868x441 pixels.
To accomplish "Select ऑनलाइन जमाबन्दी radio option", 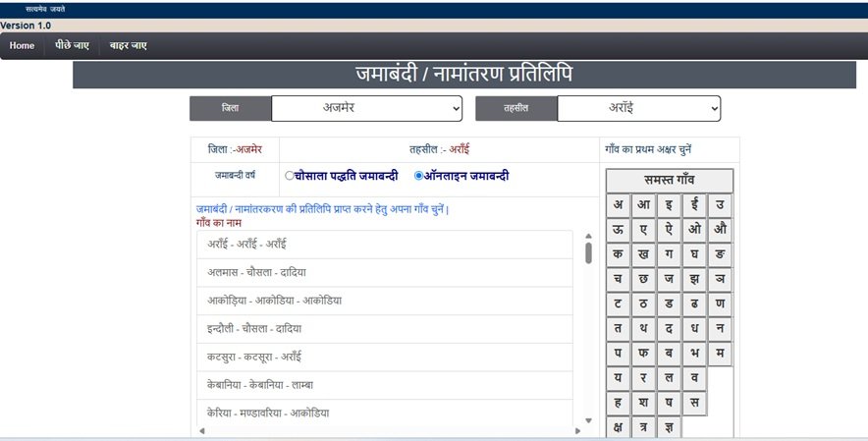I will coord(419,176).
